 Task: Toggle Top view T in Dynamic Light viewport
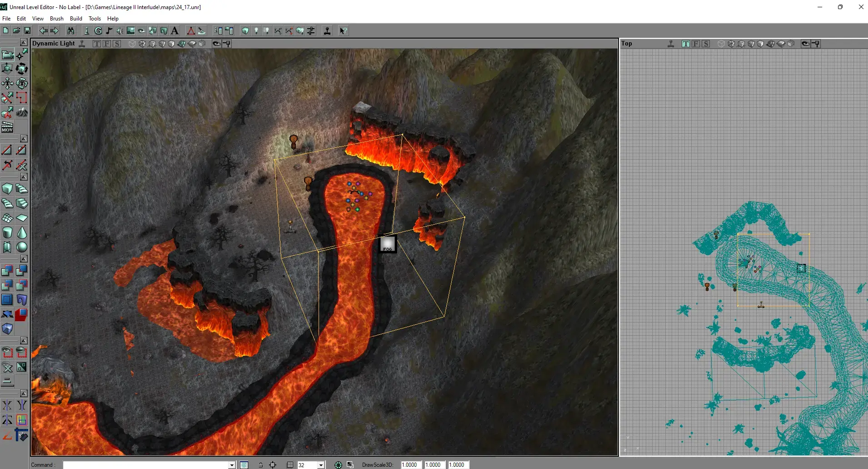coord(97,44)
